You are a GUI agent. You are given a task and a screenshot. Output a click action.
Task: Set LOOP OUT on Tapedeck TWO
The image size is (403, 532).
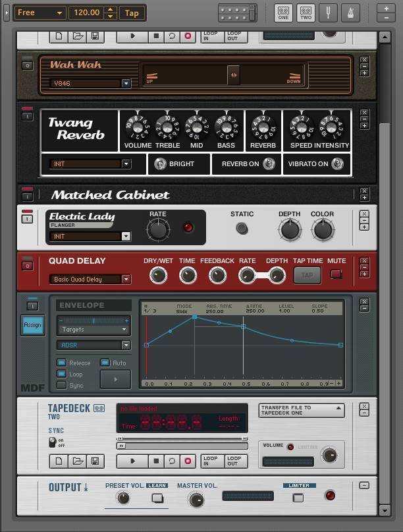tap(236, 461)
